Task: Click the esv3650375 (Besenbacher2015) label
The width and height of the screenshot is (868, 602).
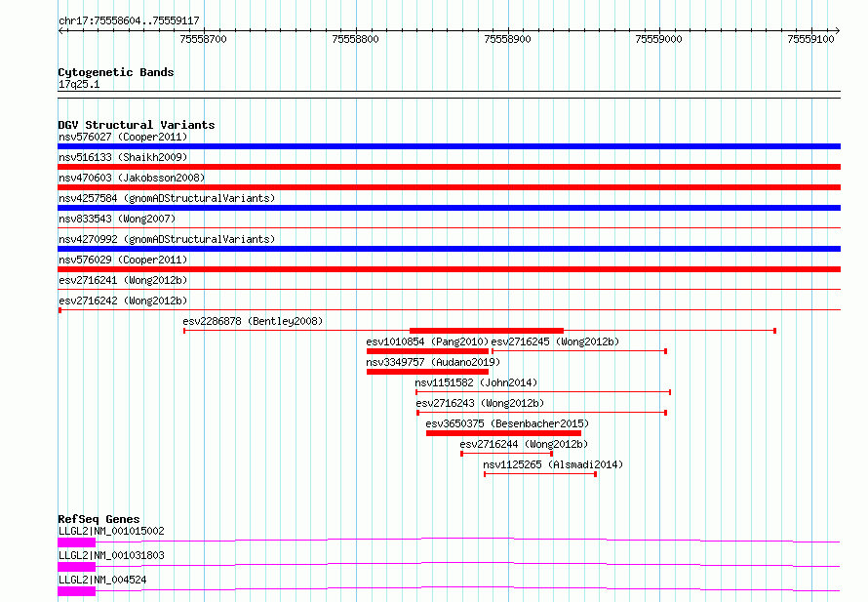Action: point(507,423)
